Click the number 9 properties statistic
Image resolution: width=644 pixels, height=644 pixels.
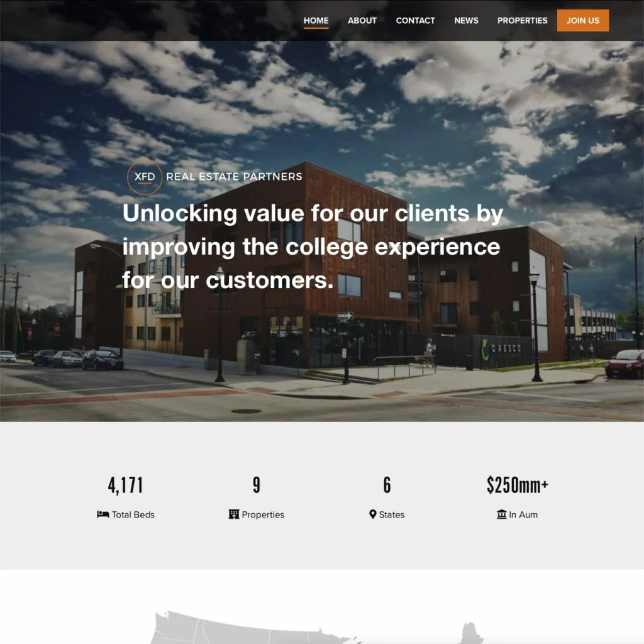point(257,485)
